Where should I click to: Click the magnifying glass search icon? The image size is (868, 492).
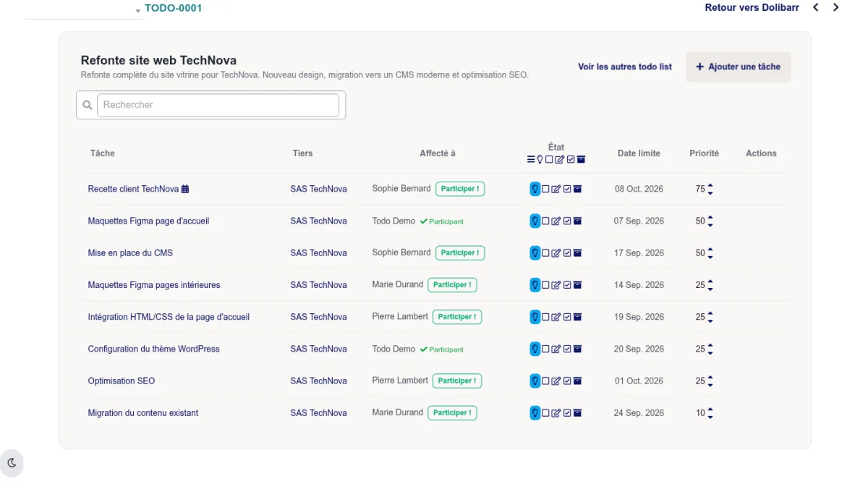tap(88, 105)
